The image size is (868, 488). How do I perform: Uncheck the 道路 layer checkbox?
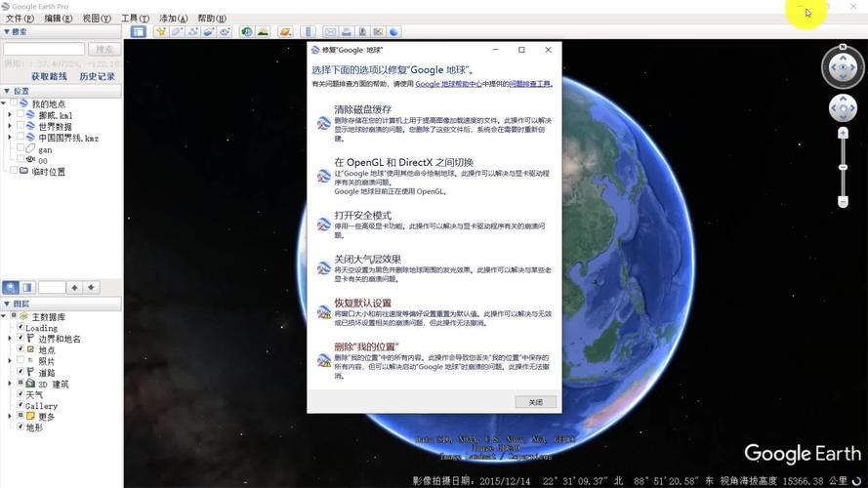pos(21,372)
